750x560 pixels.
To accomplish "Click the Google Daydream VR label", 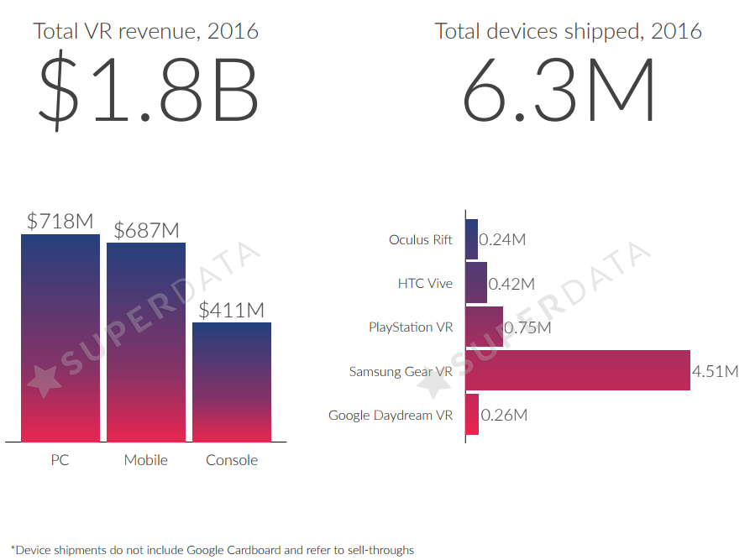I will tap(391, 415).
